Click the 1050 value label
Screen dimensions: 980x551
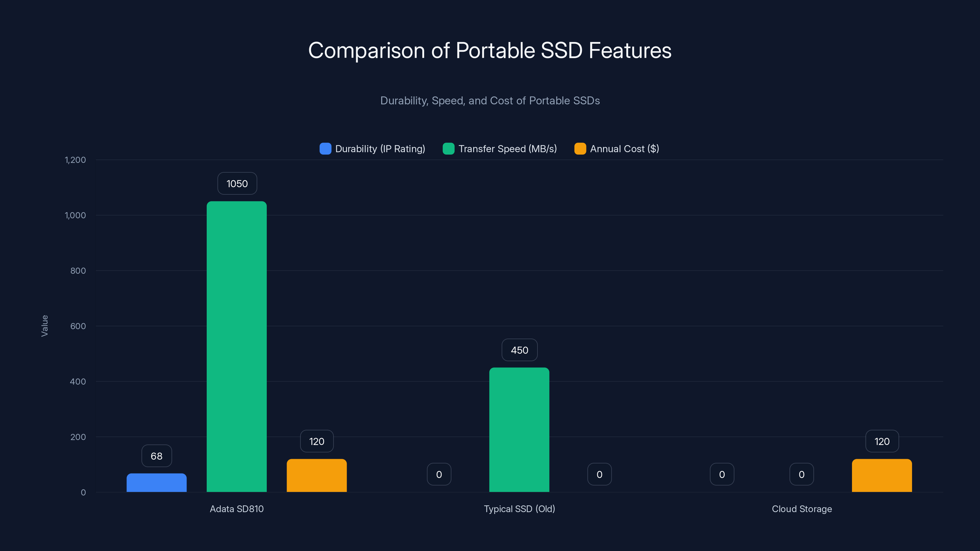[x=237, y=183]
